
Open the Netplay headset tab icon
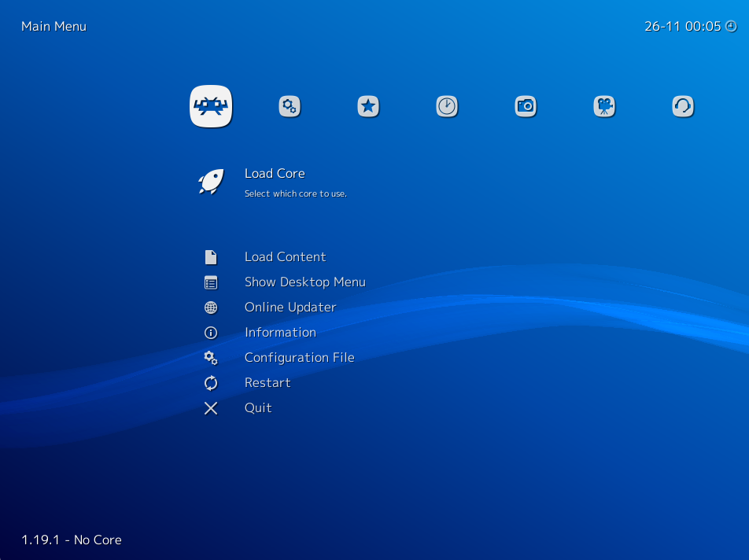(683, 106)
